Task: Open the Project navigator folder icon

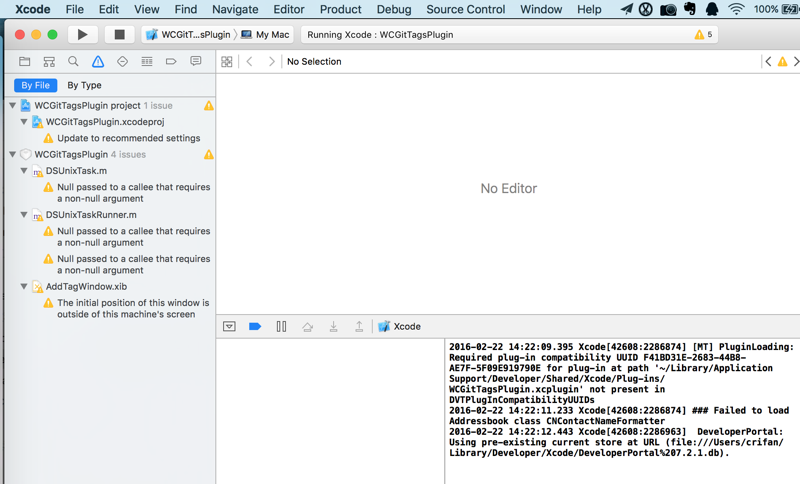Action: coord(24,62)
